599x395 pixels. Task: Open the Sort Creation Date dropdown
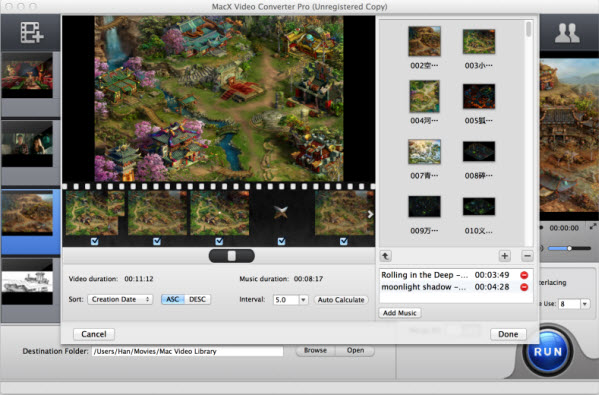point(120,299)
